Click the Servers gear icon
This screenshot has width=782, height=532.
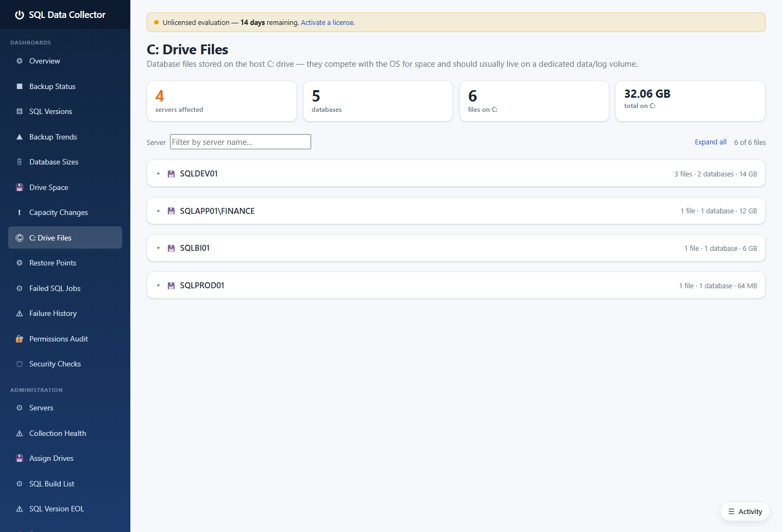(20, 408)
